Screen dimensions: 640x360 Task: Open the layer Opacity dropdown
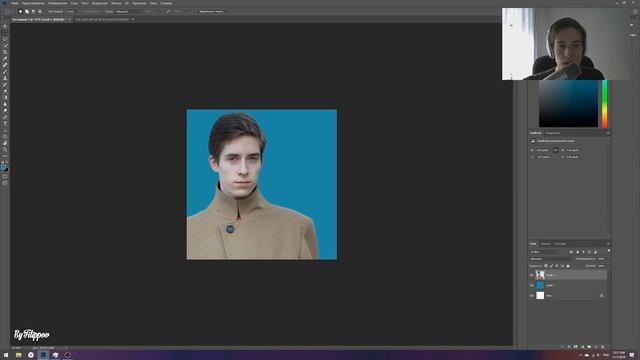click(601, 259)
